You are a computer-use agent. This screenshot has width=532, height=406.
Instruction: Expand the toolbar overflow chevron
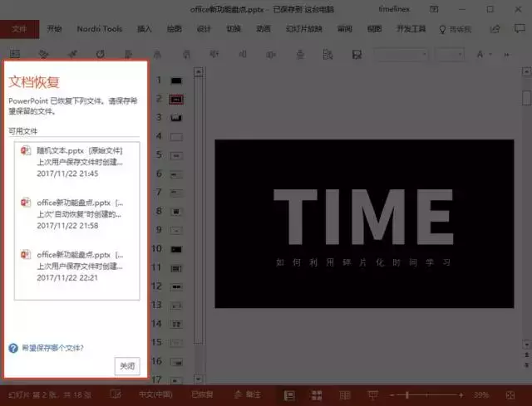pos(507,55)
